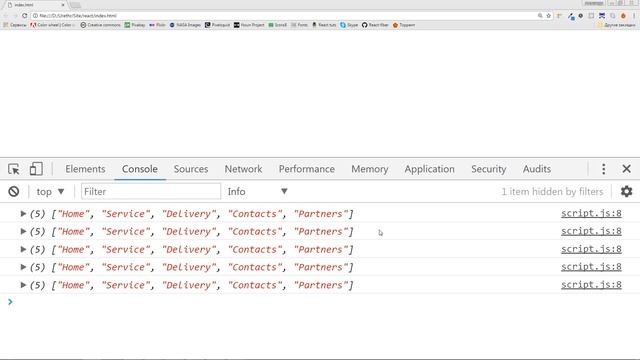Open the DevTools three-dot menu

pyautogui.click(x=604, y=169)
